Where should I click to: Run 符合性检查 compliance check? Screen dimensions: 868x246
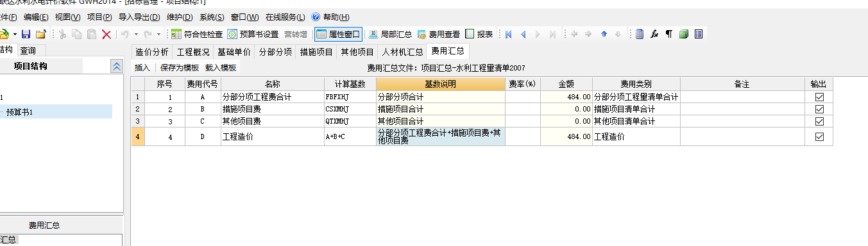click(197, 34)
